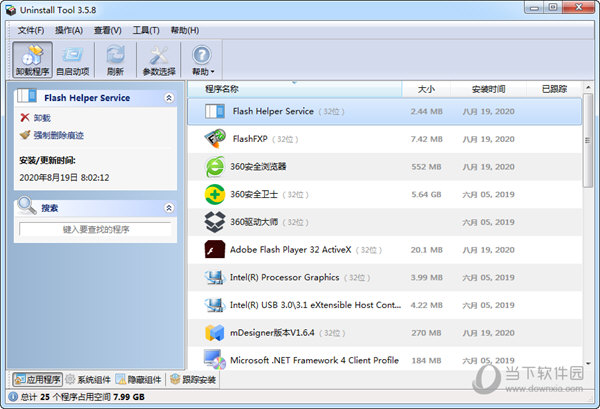Click 卸载 to uninstall Flash Helper Service
The image size is (600, 409).
(x=42, y=118)
